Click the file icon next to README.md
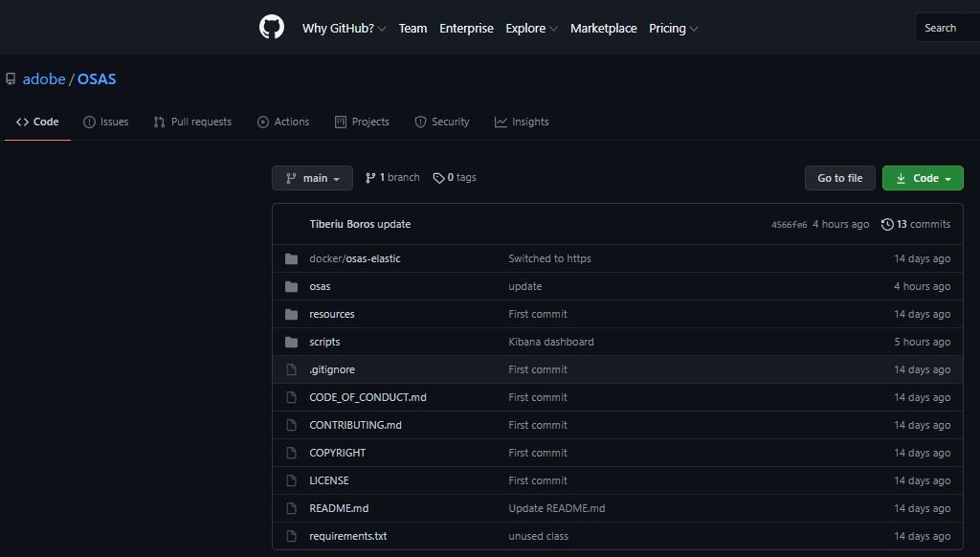 (x=291, y=508)
